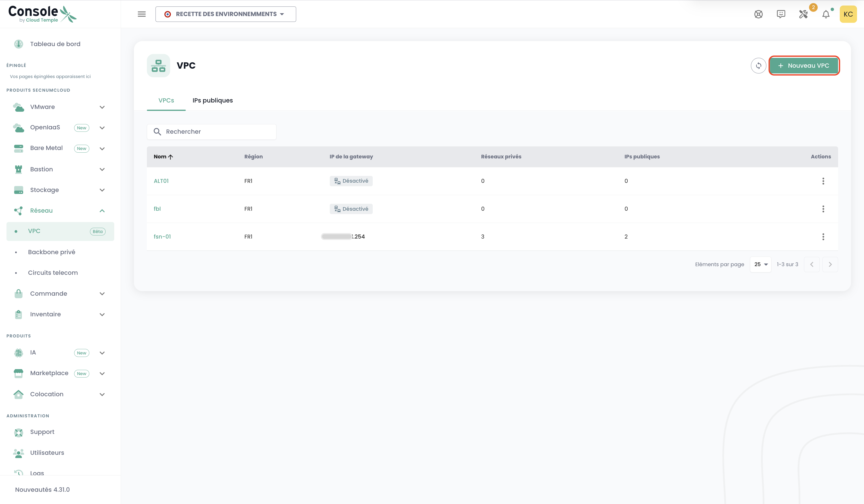864x504 pixels.
Task: Click the help lifebuoy icon in header
Action: coord(758,14)
